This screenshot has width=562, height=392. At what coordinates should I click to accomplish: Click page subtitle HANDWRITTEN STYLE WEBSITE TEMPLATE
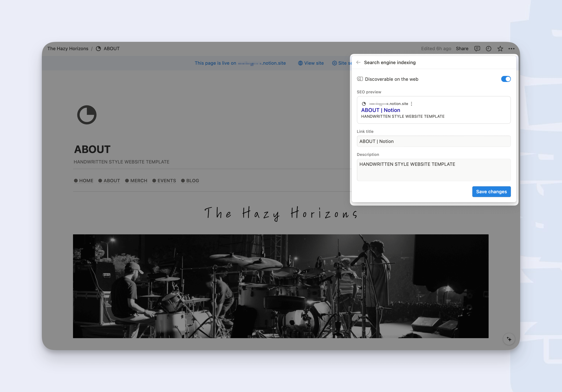click(121, 162)
